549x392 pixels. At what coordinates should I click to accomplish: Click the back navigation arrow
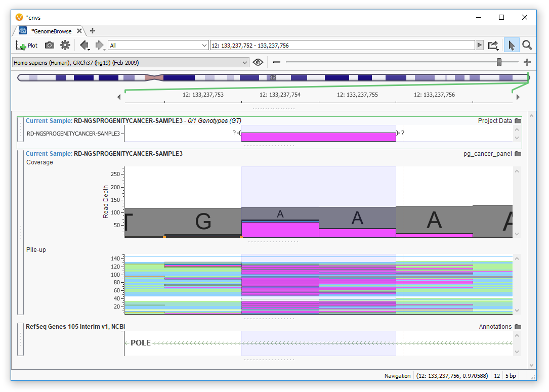point(85,45)
